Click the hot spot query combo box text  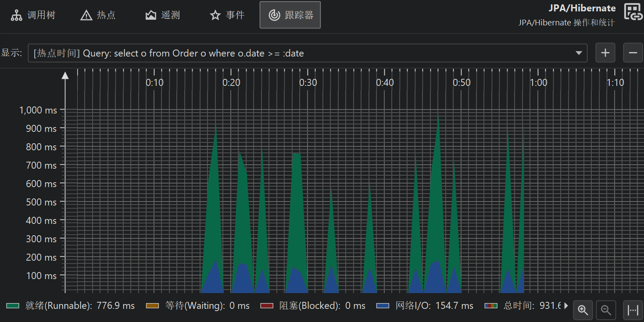click(193, 53)
